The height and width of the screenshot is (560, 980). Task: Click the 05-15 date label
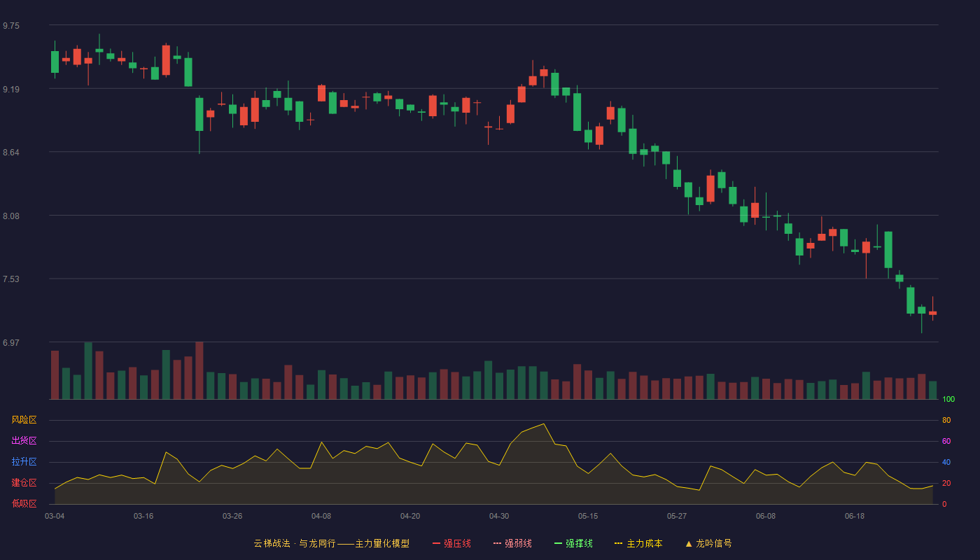[588, 516]
